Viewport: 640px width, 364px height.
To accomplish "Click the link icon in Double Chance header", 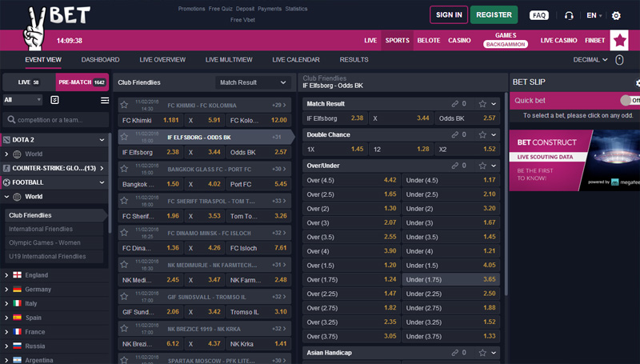I will pyautogui.click(x=454, y=134).
